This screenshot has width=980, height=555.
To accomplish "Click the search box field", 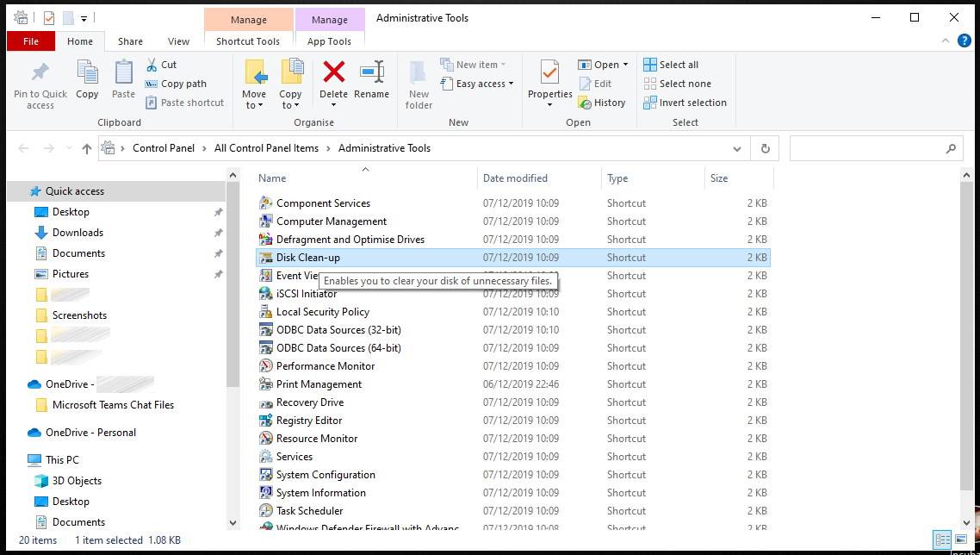I will [x=867, y=148].
